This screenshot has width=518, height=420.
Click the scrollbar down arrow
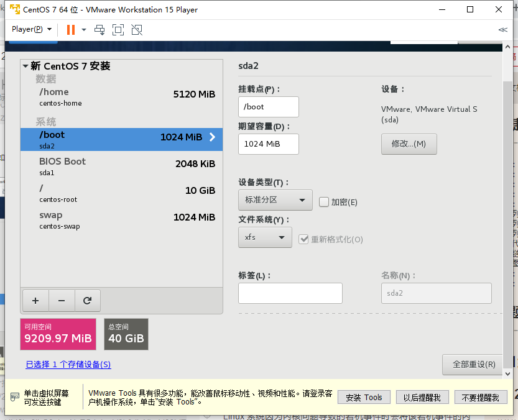(508, 374)
